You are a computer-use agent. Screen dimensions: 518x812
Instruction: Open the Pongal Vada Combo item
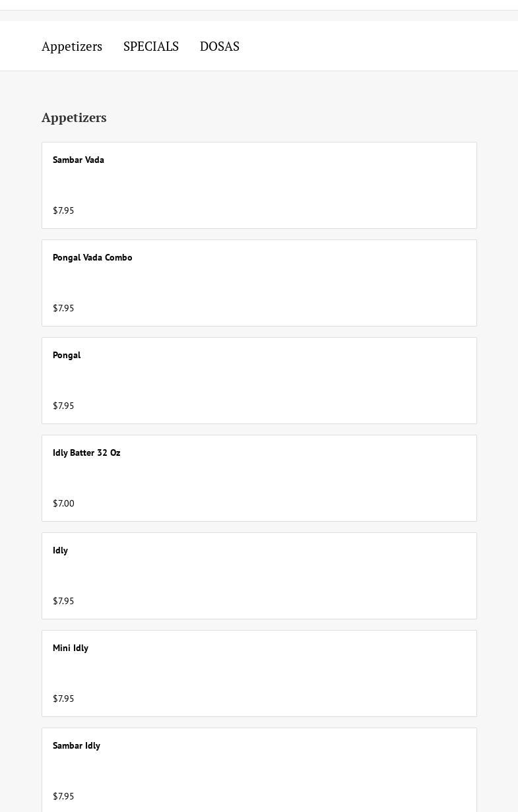tap(92, 257)
